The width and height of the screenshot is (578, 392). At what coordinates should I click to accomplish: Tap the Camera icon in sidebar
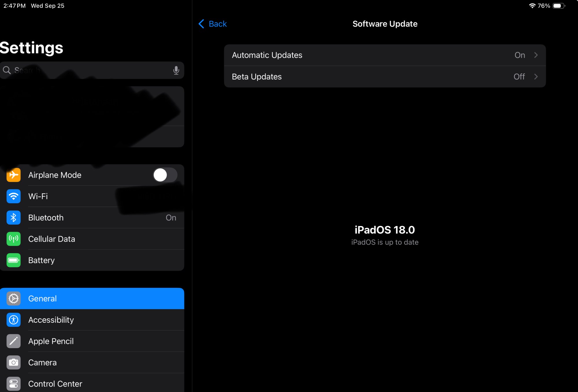click(x=13, y=363)
